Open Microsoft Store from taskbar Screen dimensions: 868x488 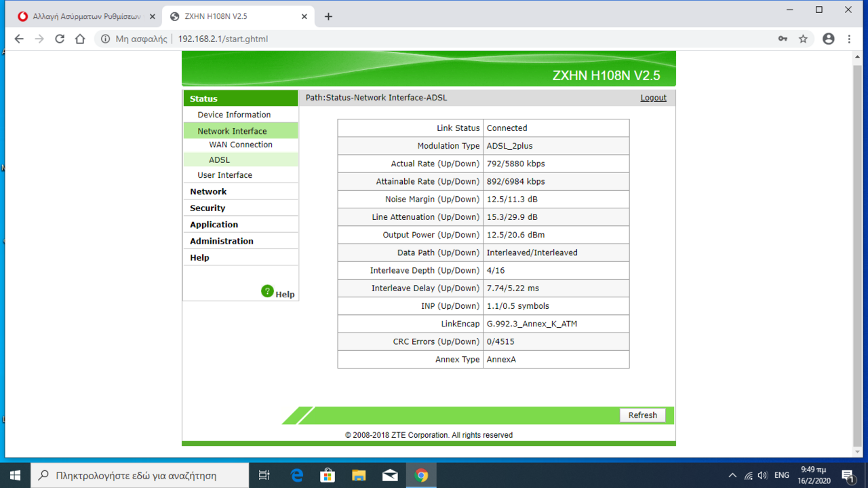(x=328, y=475)
